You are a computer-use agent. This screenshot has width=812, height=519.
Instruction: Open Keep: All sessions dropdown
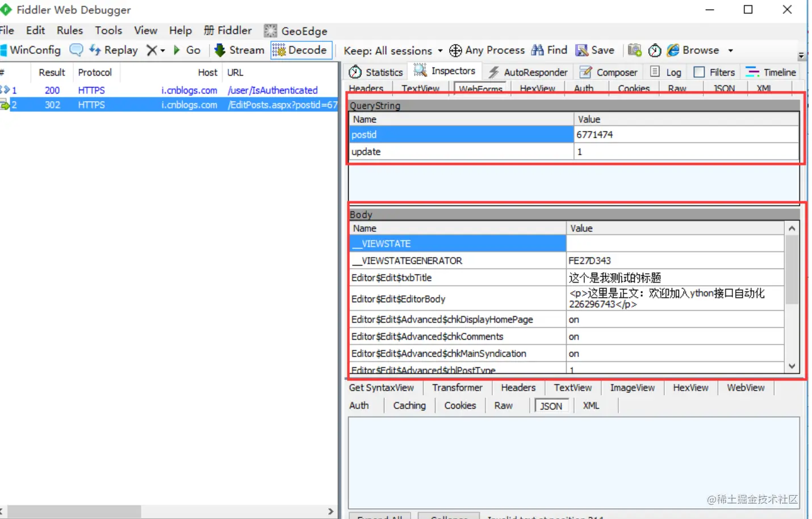pyautogui.click(x=393, y=51)
